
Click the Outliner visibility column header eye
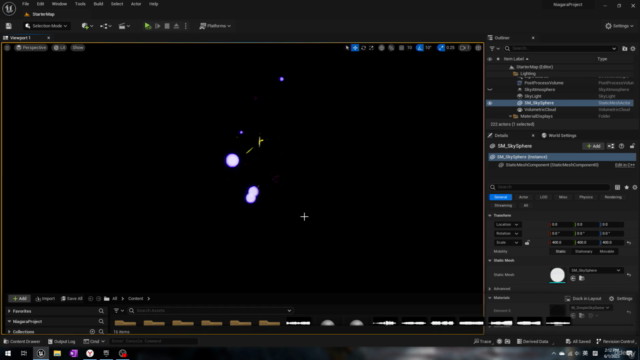tap(490, 59)
